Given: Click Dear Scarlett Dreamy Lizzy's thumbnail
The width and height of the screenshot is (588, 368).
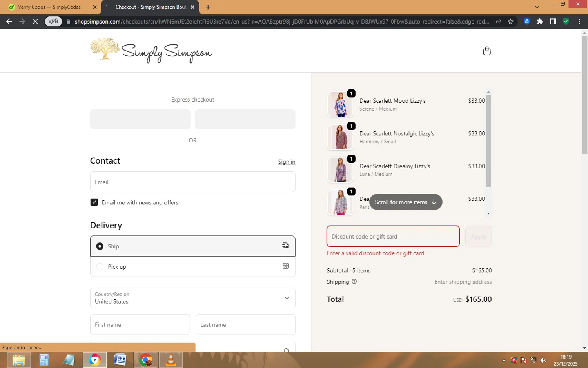Looking at the screenshot, I should (x=340, y=170).
